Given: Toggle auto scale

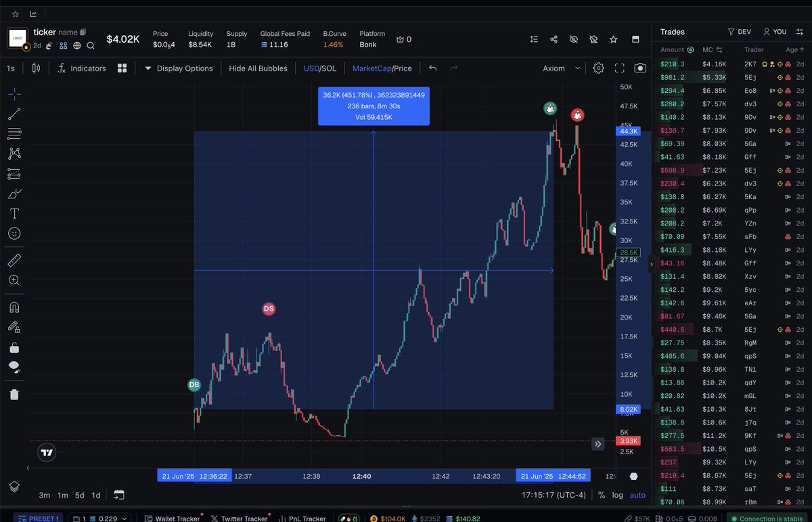Looking at the screenshot, I should coord(637,495).
